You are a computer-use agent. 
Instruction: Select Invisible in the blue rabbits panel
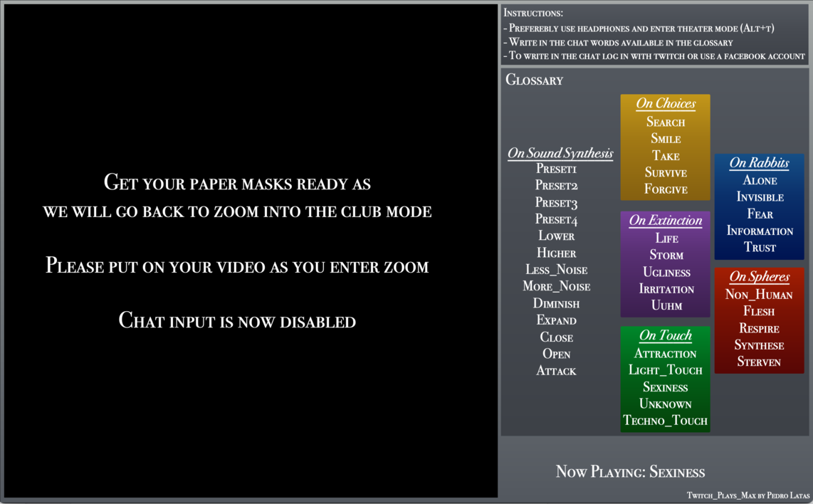tap(760, 197)
